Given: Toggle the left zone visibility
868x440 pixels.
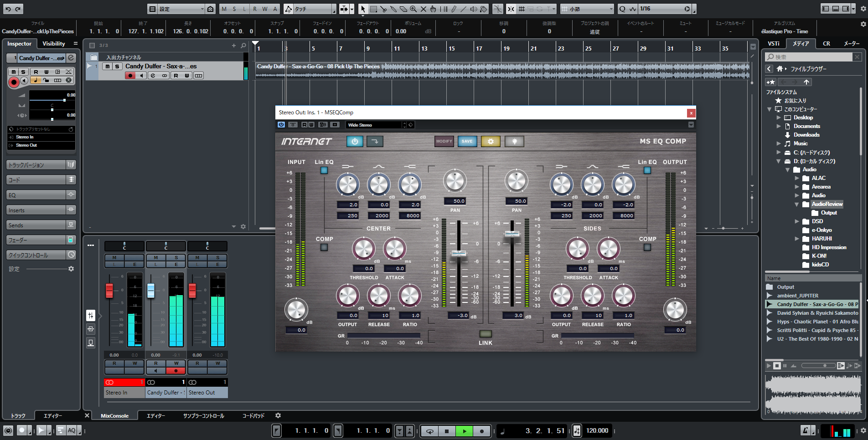Looking at the screenshot, I should click(x=826, y=9).
